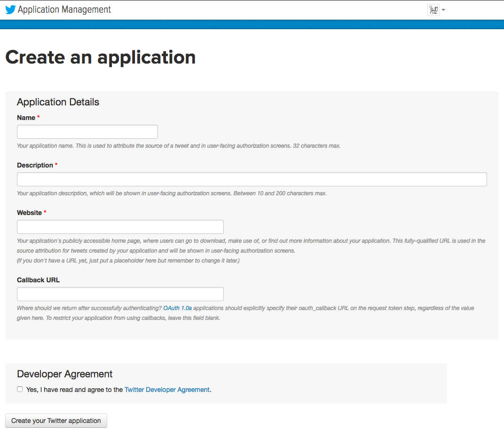This screenshot has width=504, height=447.
Task: Click Create your Twitter application button
Action: [56, 421]
